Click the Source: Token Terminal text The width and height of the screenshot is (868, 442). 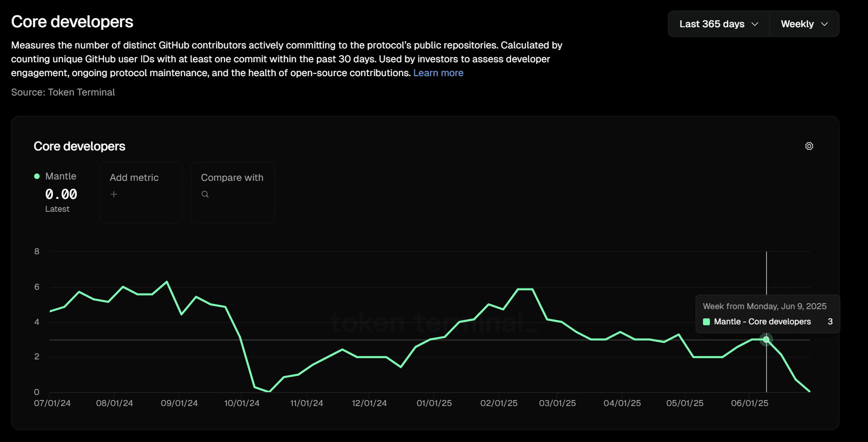click(x=63, y=92)
